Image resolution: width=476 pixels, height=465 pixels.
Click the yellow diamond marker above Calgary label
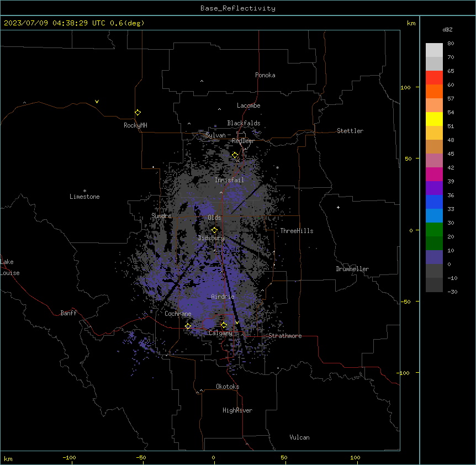point(224,325)
